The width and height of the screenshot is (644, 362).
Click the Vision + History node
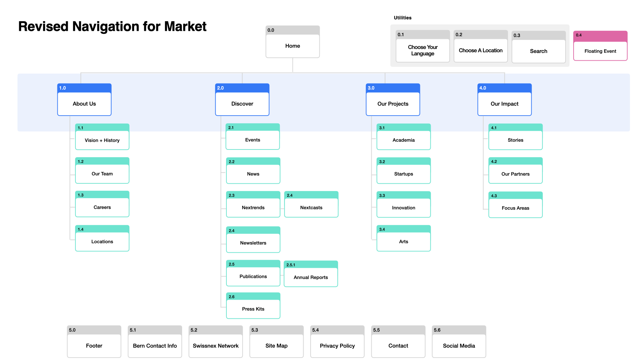tap(102, 137)
